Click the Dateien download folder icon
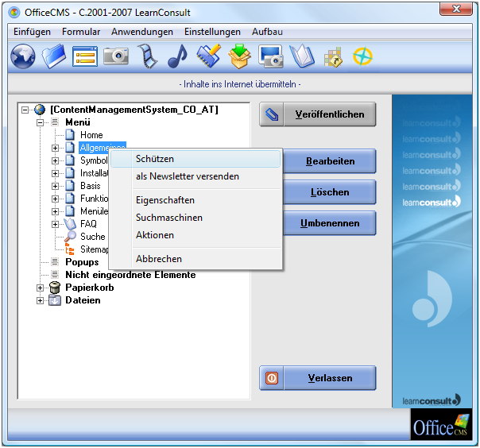This screenshot has height=448, width=480. point(55,300)
